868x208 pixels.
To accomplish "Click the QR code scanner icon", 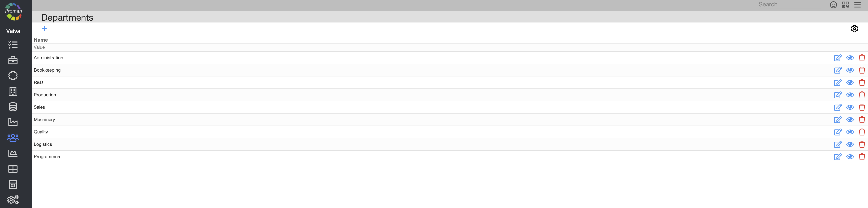I will [845, 5].
